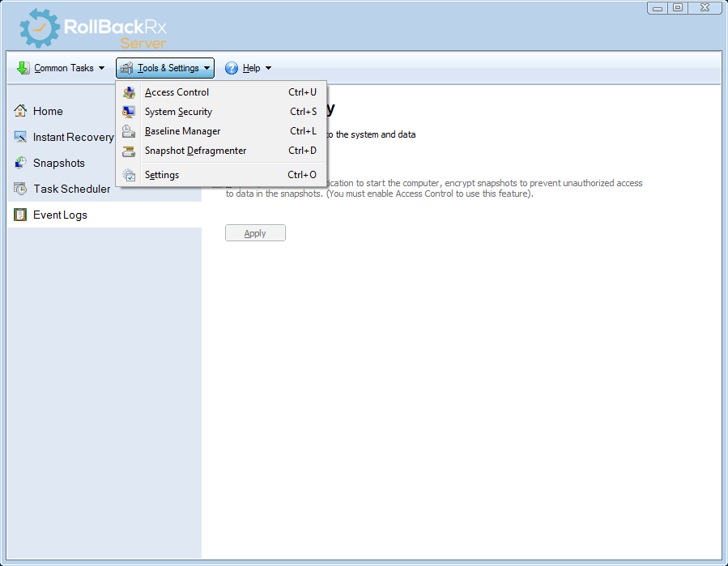Click the Instant Recovery sidebar icon
This screenshot has width=728, height=566.
[x=20, y=137]
